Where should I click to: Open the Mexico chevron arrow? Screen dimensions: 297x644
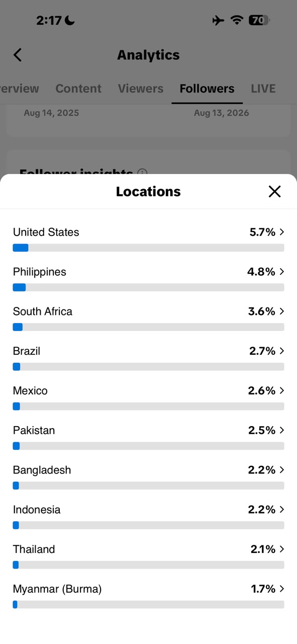tap(282, 390)
